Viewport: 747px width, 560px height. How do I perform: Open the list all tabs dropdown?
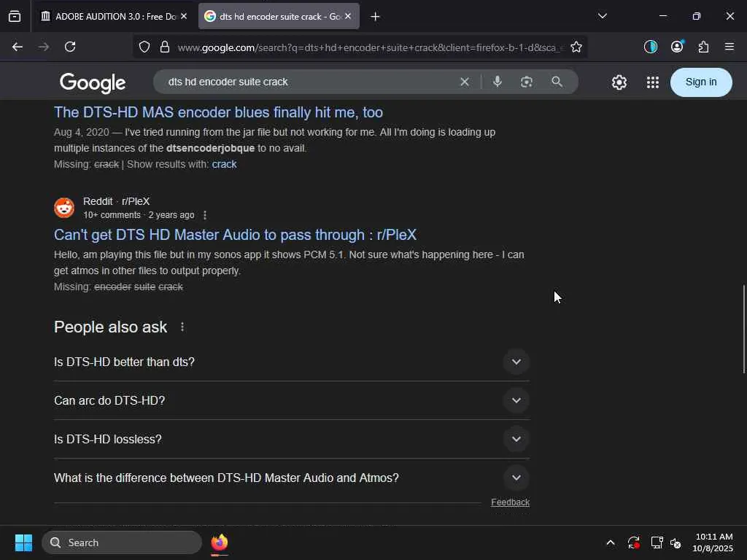[603, 16]
